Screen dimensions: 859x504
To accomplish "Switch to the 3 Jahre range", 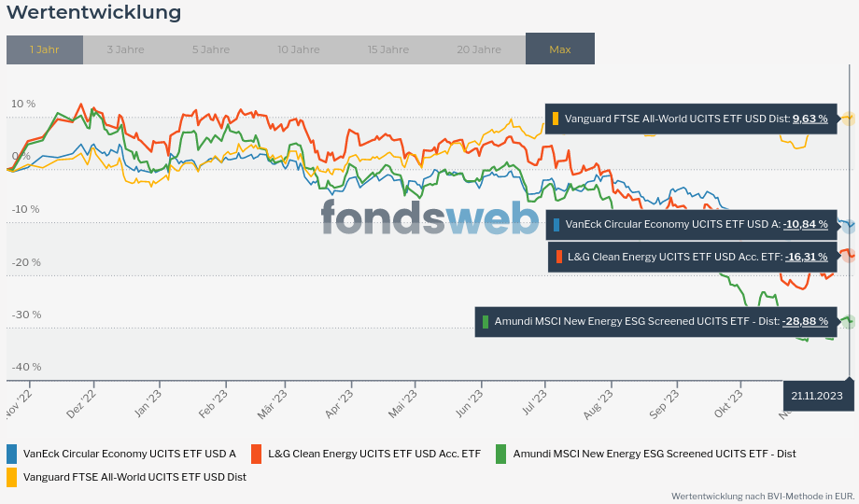I will coord(124,49).
